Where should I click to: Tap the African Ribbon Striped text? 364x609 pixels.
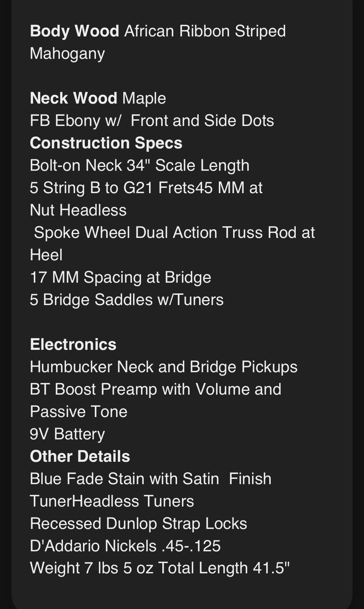click(205, 31)
